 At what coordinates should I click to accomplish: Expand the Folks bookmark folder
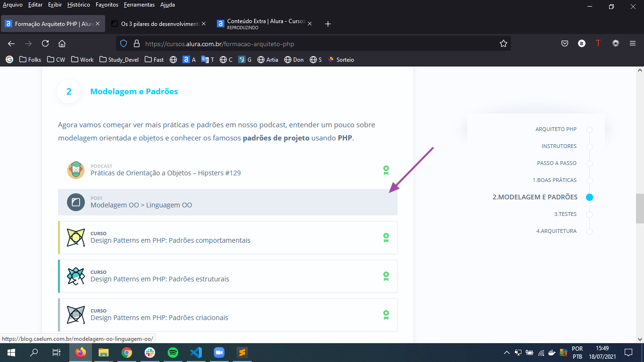pos(30,60)
